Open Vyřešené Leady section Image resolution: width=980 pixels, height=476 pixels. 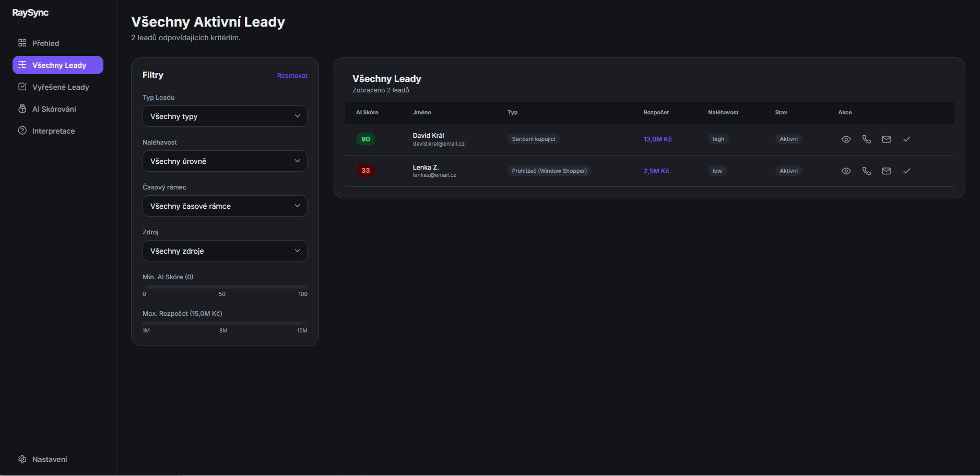click(x=60, y=87)
